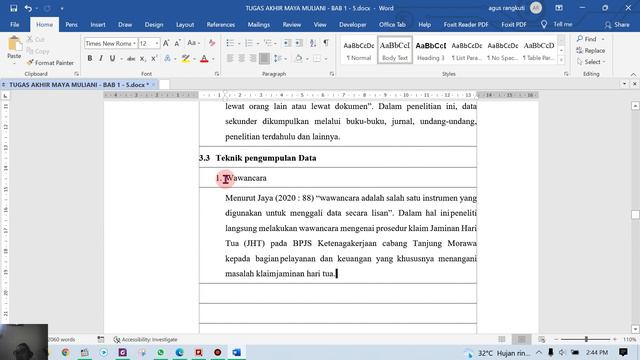The height and width of the screenshot is (360, 640).
Task: Toggle Italic formatting
Action: pyautogui.click(x=101, y=59)
